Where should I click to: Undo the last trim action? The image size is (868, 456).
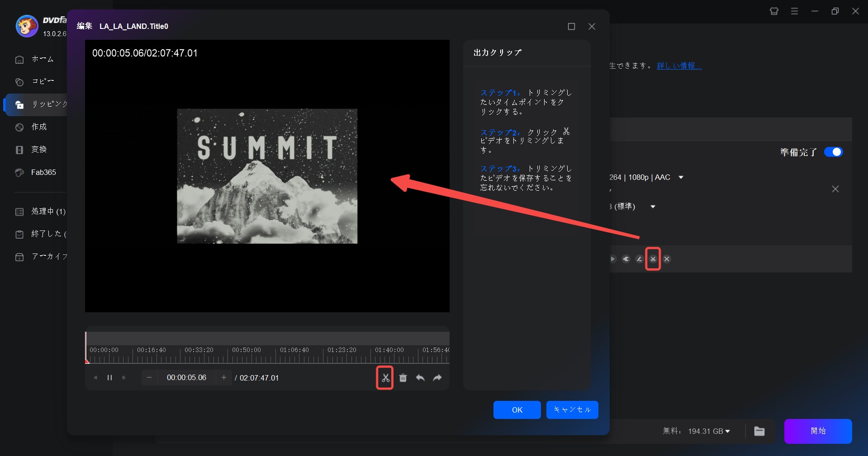[x=420, y=378]
